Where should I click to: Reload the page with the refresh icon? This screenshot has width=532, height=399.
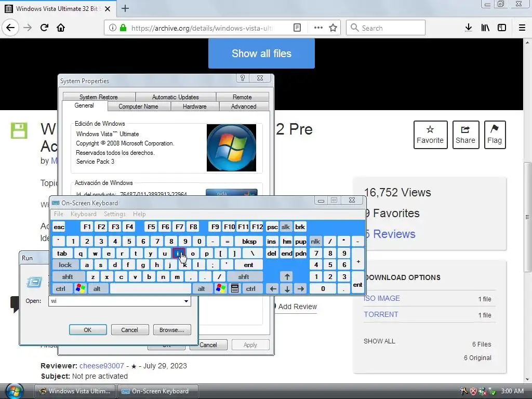(x=44, y=28)
